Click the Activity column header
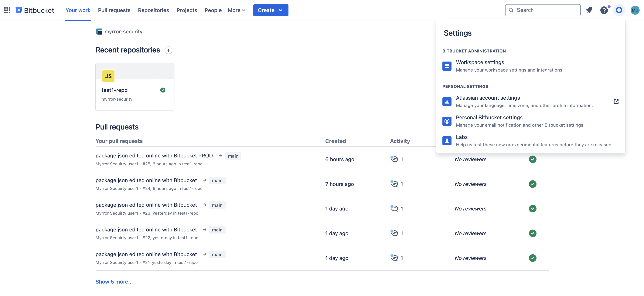 pos(400,141)
